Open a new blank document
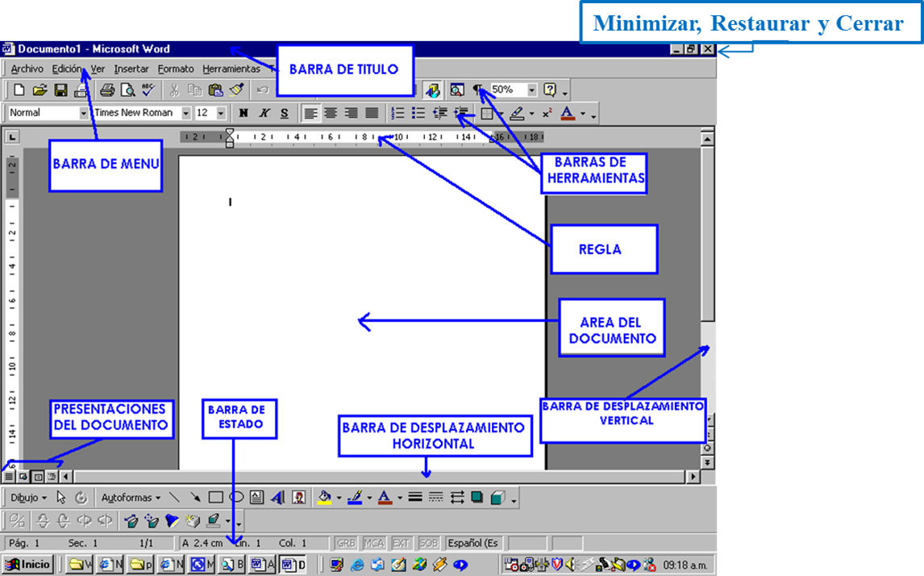The image size is (924, 576). pos(18,89)
